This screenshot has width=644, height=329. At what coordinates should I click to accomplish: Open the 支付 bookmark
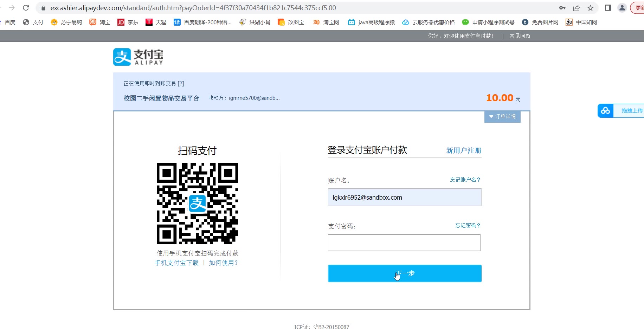[33, 22]
